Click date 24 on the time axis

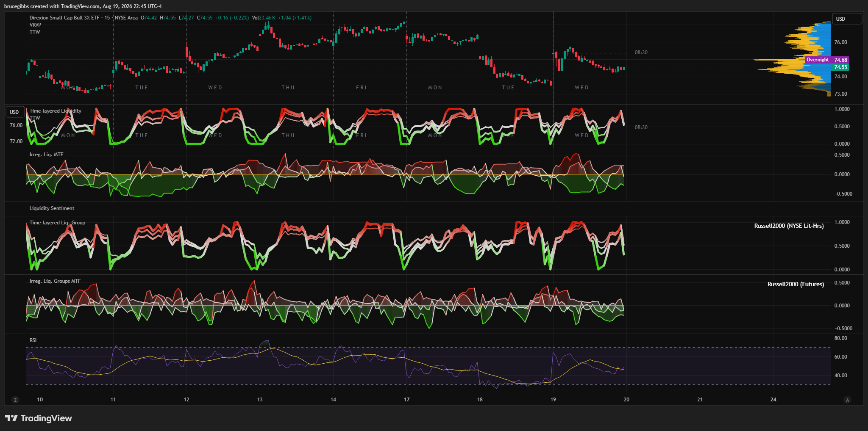[773, 400]
